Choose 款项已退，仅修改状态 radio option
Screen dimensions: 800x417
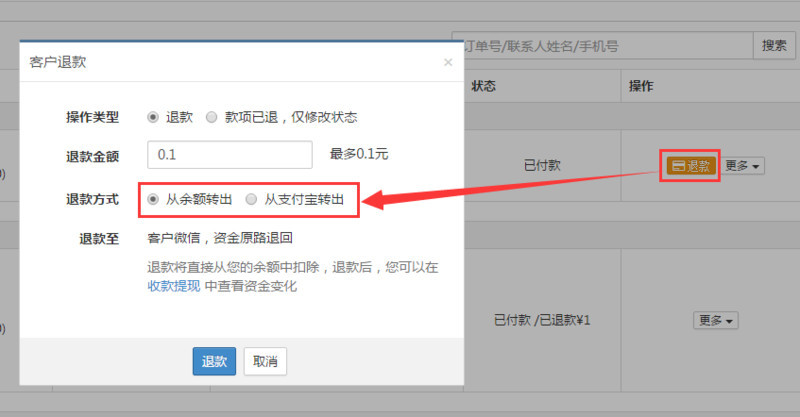(x=211, y=117)
